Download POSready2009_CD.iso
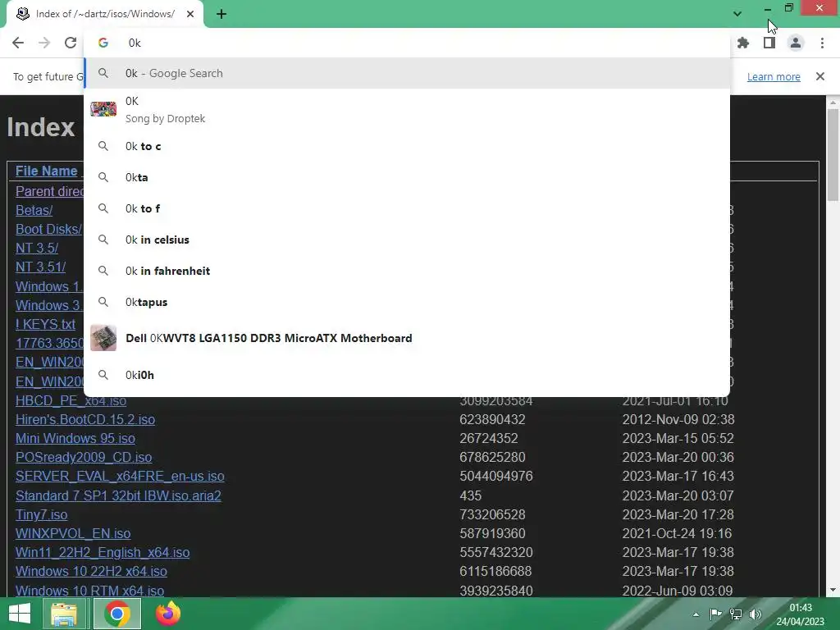Viewport: 840px width, 630px height. tap(84, 458)
